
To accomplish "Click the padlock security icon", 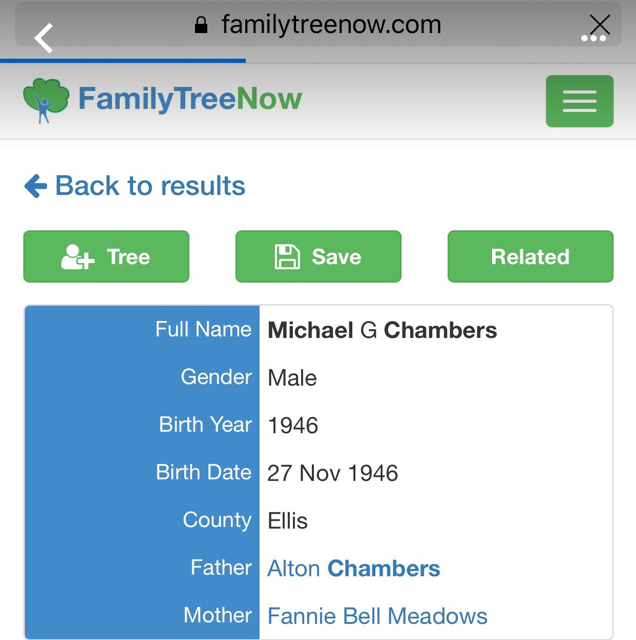I will (x=201, y=25).
